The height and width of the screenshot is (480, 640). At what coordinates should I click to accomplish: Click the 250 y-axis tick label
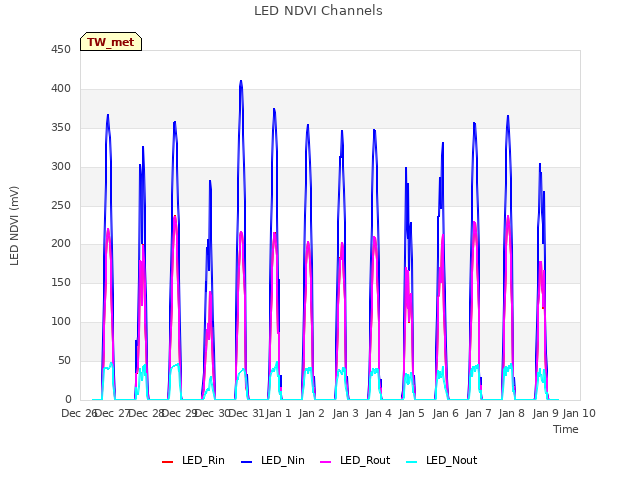[61, 206]
